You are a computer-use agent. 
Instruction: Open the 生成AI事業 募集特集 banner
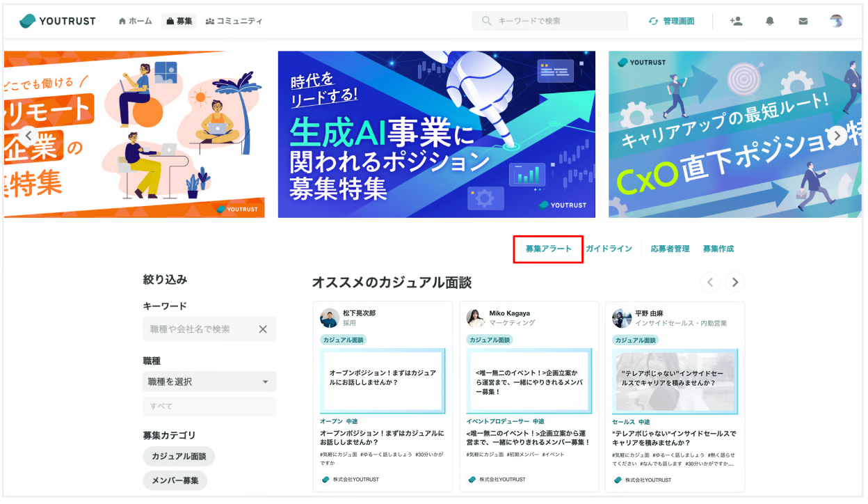point(437,134)
